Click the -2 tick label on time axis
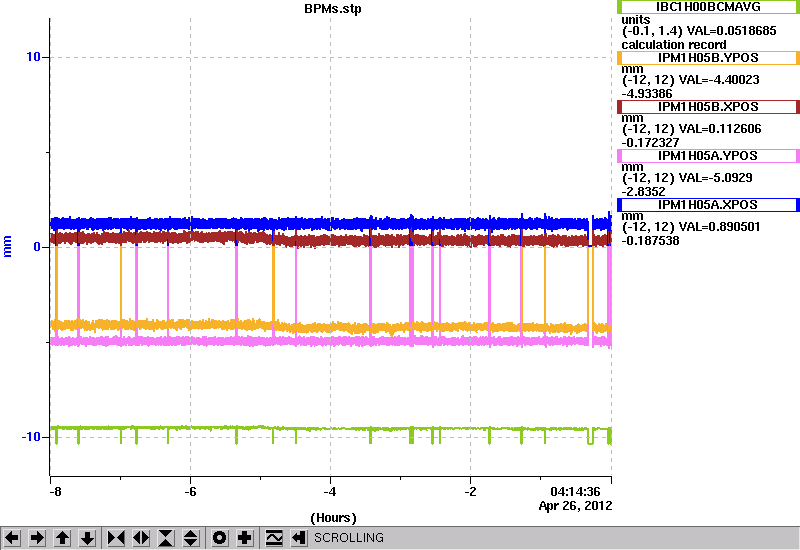This screenshot has height=550, width=800. click(470, 492)
